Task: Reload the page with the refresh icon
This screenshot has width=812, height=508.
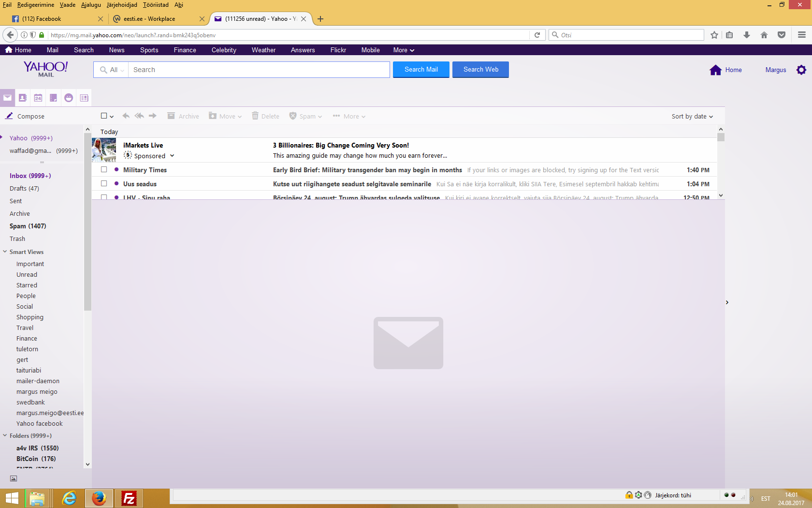Action: [537, 35]
